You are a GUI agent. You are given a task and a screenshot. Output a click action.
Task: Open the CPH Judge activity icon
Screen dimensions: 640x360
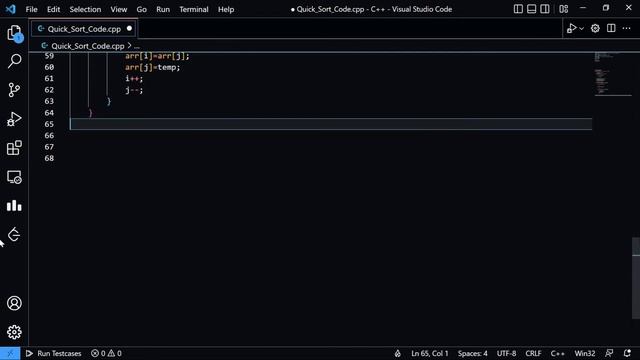pos(14,235)
